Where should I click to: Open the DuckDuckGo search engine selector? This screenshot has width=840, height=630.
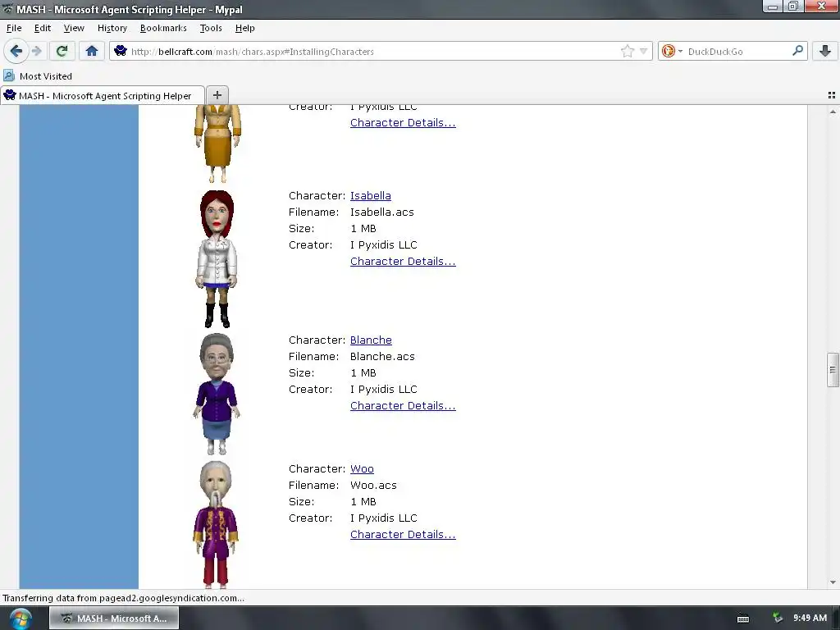[x=672, y=51]
